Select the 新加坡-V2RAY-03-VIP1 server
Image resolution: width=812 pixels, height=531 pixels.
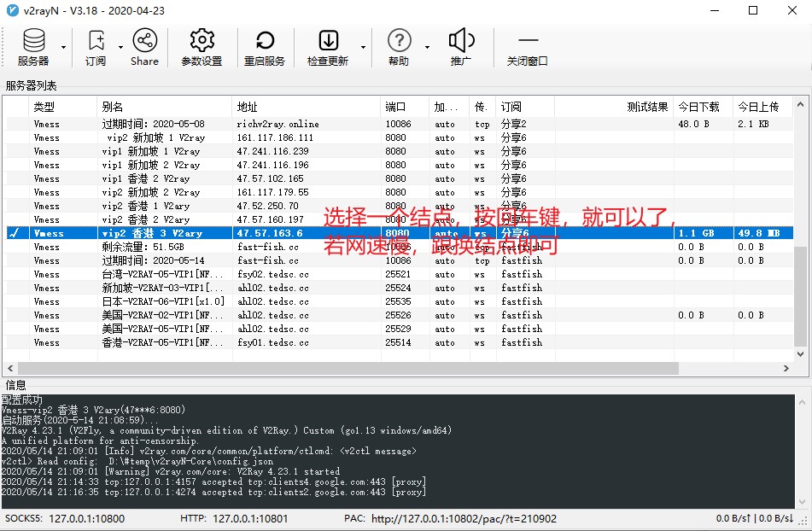coord(398,288)
